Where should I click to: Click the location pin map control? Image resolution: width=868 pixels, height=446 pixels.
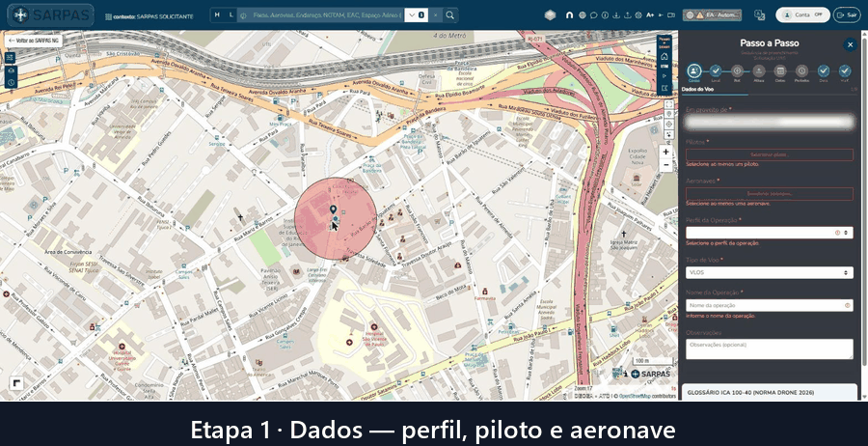pyautogui.click(x=668, y=114)
